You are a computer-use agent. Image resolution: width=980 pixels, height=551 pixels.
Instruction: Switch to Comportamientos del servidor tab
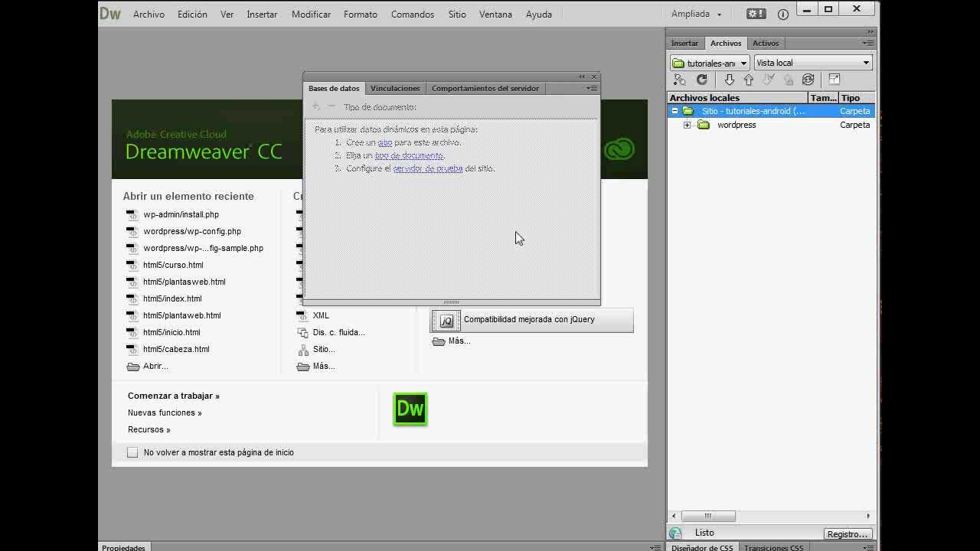[485, 88]
